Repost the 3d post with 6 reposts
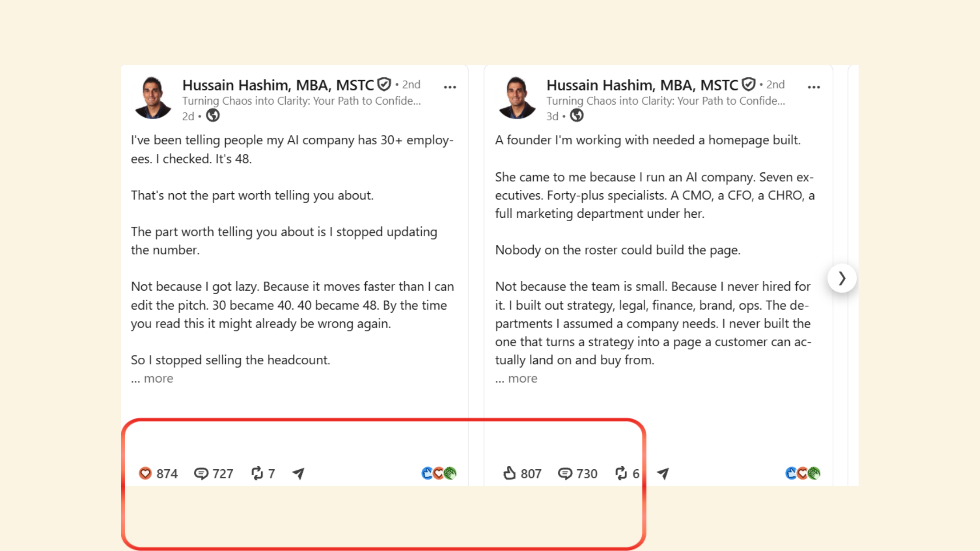 point(627,473)
